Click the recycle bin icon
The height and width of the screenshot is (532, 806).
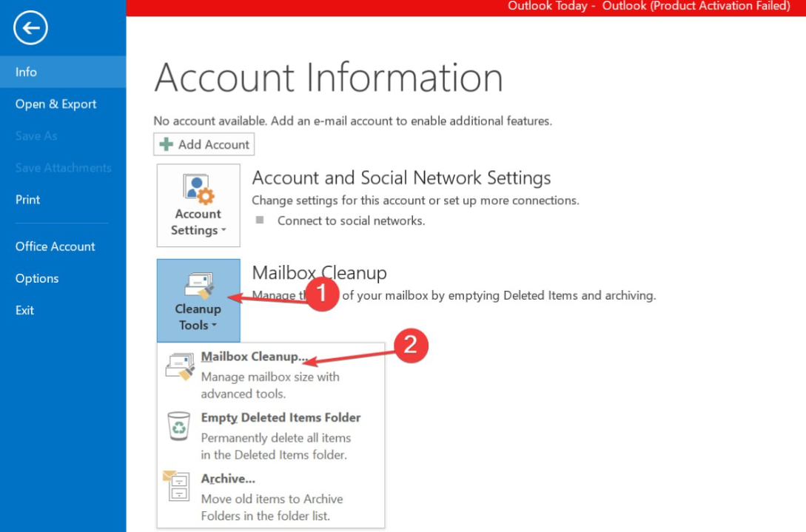click(179, 426)
